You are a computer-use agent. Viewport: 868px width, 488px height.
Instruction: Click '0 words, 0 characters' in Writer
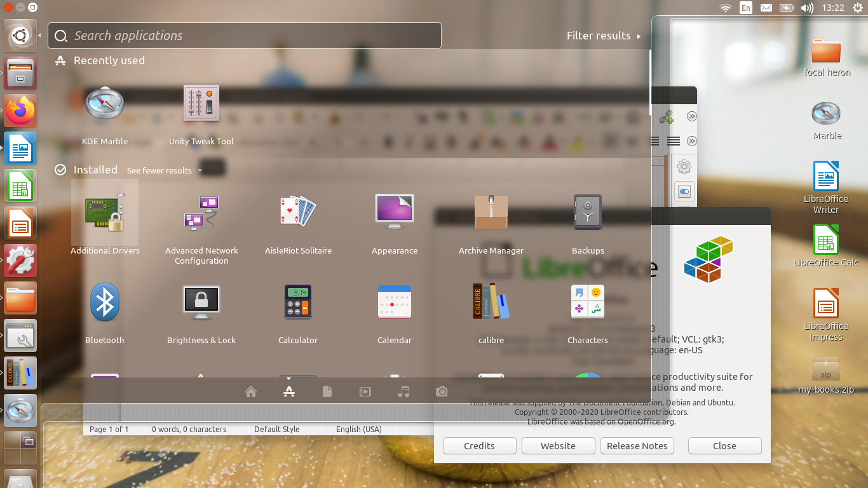tap(189, 430)
